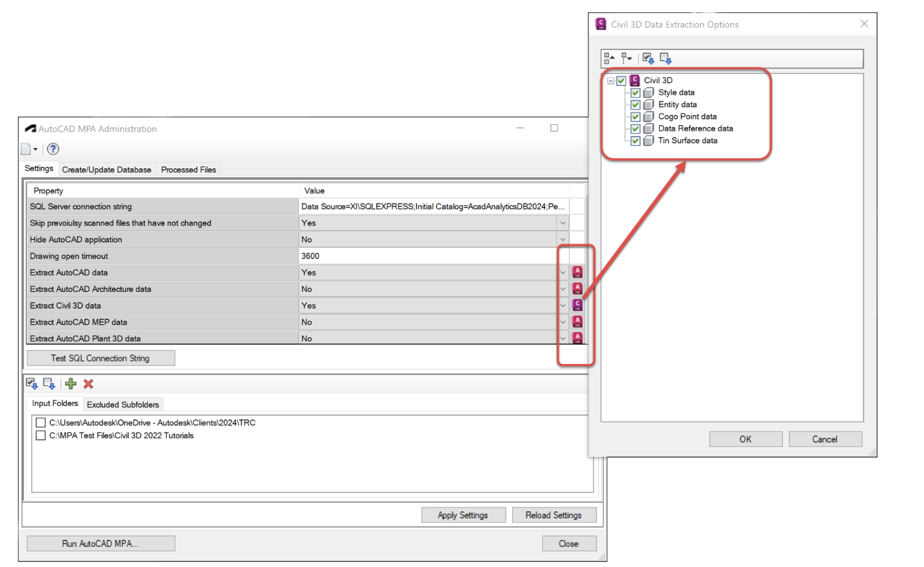The height and width of the screenshot is (567, 924).
Task: Select the Style data tree node icon
Action: pyautogui.click(x=649, y=93)
